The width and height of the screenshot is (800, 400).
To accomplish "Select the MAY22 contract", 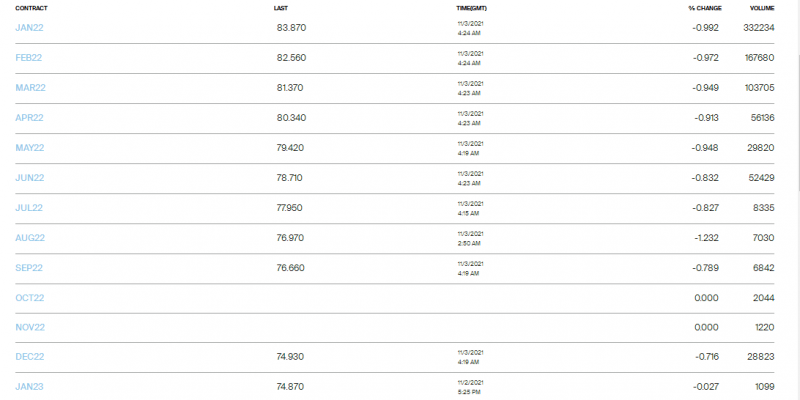I will coord(30,148).
